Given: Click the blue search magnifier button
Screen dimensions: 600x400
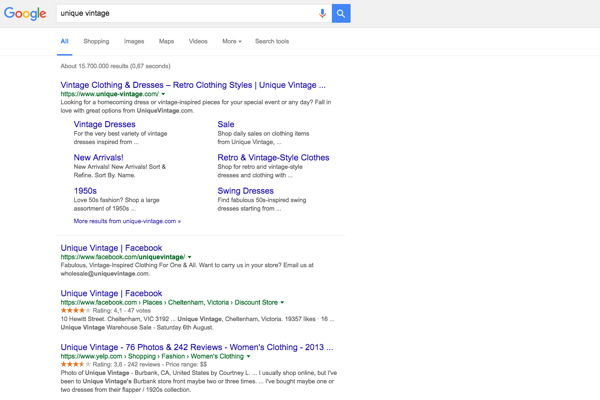Looking at the screenshot, I should (341, 13).
